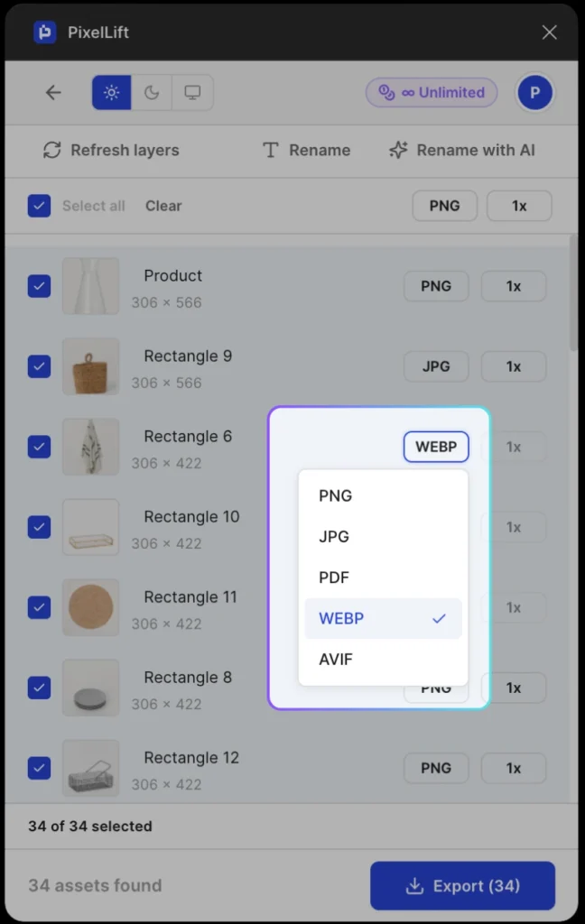This screenshot has width=585, height=924.
Task: Click the Rectangle 11 cork thumbnail
Action: pyautogui.click(x=91, y=607)
